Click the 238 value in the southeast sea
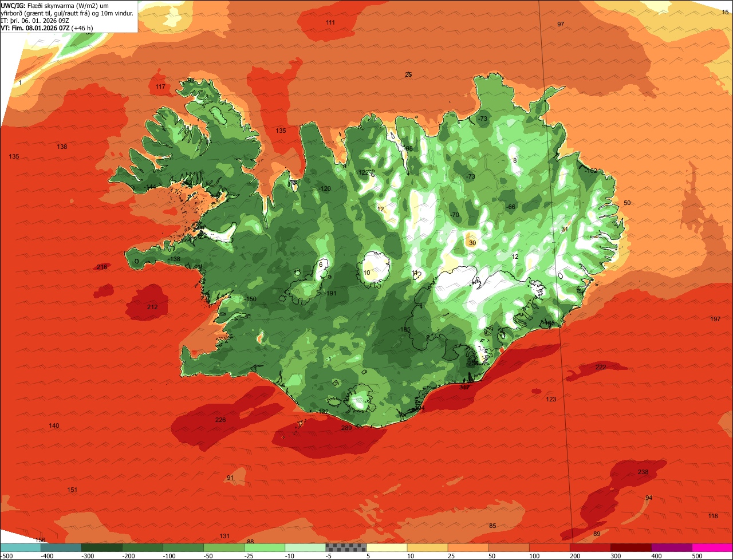The width and height of the screenshot is (733, 560). coord(643,472)
